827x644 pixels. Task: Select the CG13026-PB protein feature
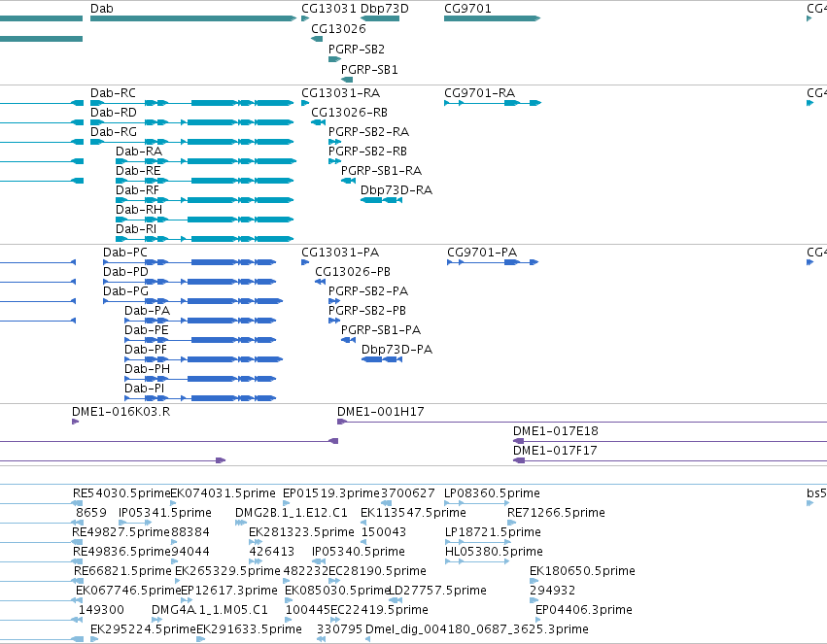320,282
